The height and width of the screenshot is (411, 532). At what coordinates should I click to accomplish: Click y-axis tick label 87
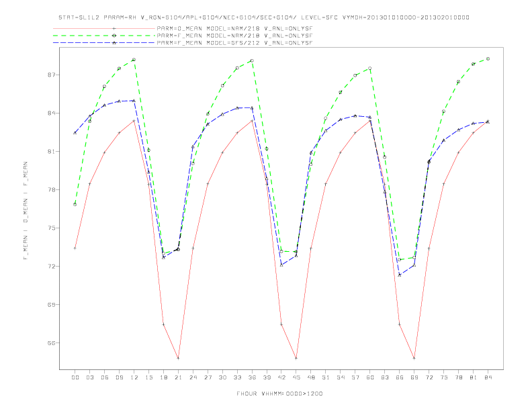[52, 75]
